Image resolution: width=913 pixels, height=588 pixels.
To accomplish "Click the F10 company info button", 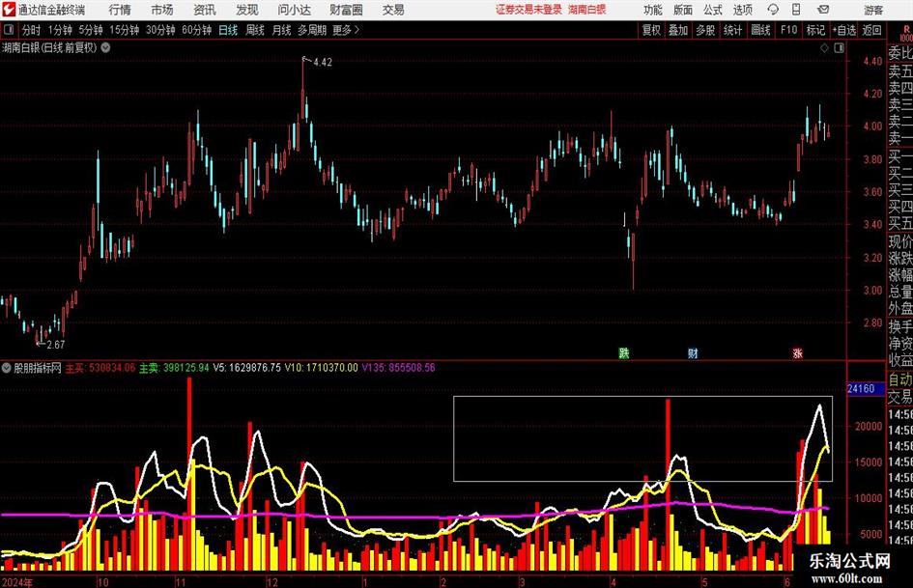I will [788, 30].
